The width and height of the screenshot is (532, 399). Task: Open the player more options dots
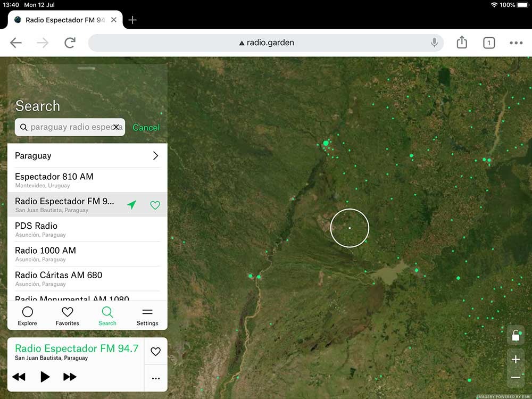(x=156, y=378)
